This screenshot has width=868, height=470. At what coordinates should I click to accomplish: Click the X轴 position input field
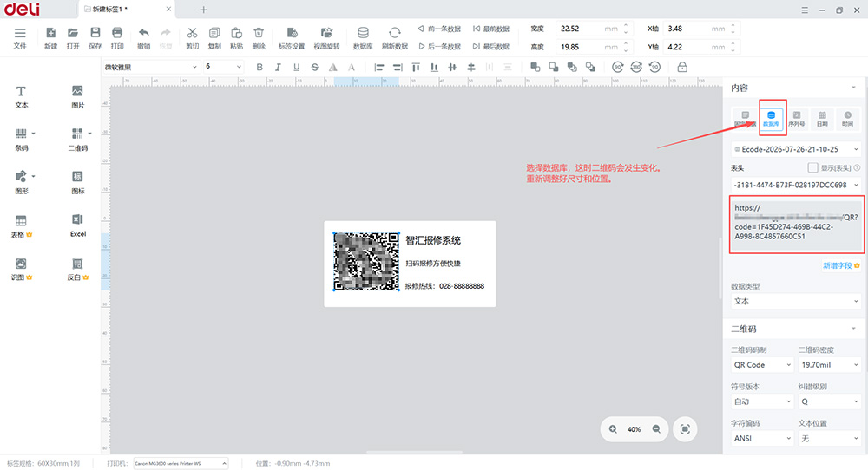700,29
